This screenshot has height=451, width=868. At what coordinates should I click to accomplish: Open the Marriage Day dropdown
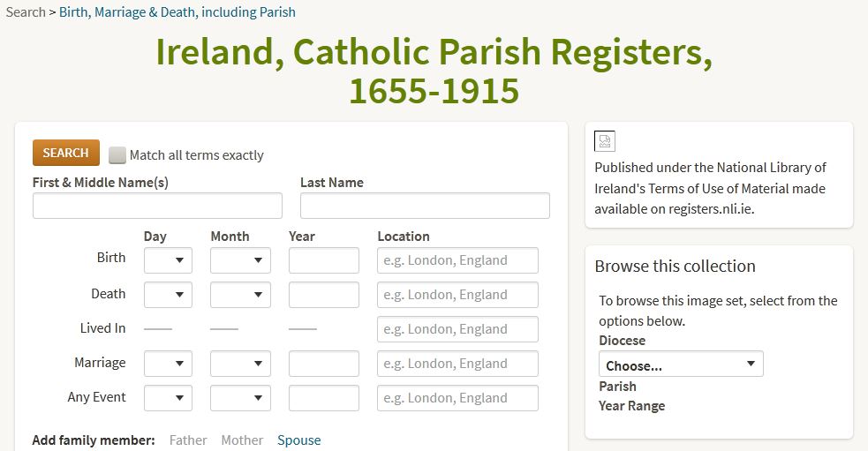[168, 364]
